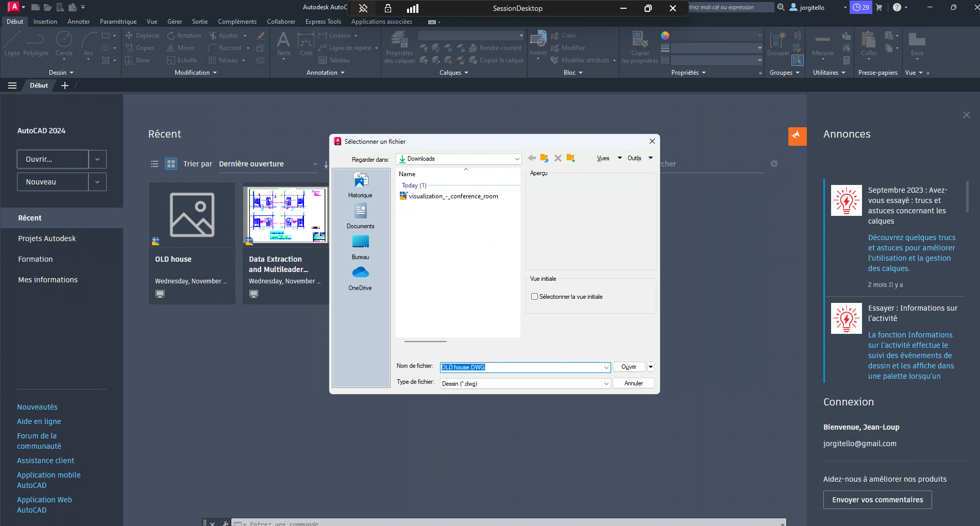Click the Grouper icon

click(x=778, y=44)
